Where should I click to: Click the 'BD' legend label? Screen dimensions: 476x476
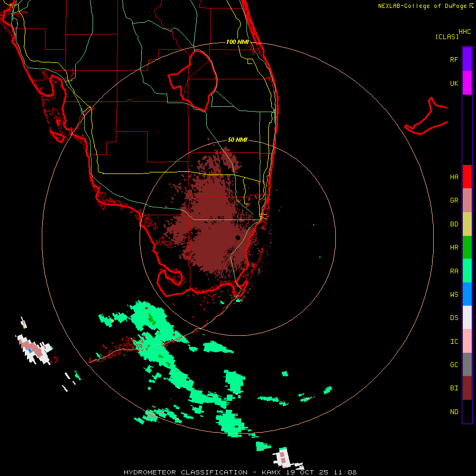[x=454, y=224]
